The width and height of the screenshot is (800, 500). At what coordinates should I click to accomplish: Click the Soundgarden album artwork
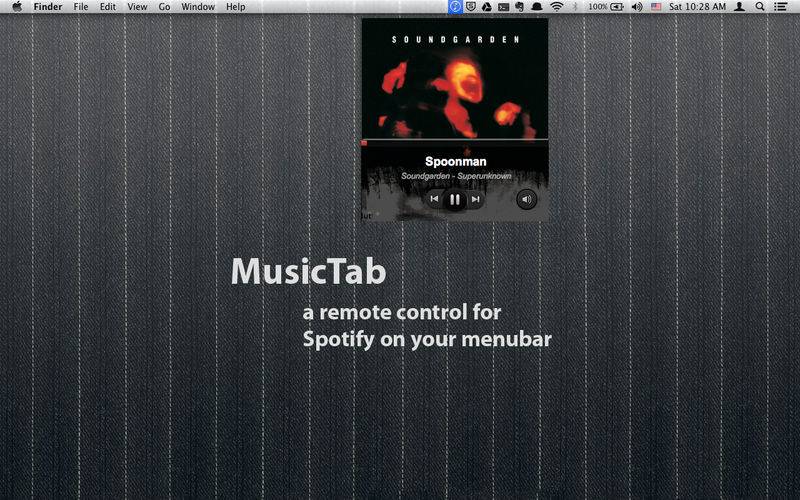point(455,79)
